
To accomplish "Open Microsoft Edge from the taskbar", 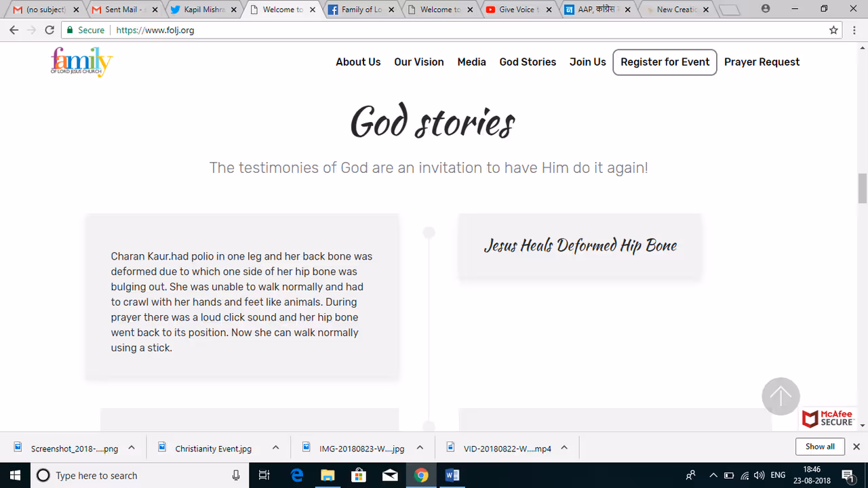I will click(297, 475).
